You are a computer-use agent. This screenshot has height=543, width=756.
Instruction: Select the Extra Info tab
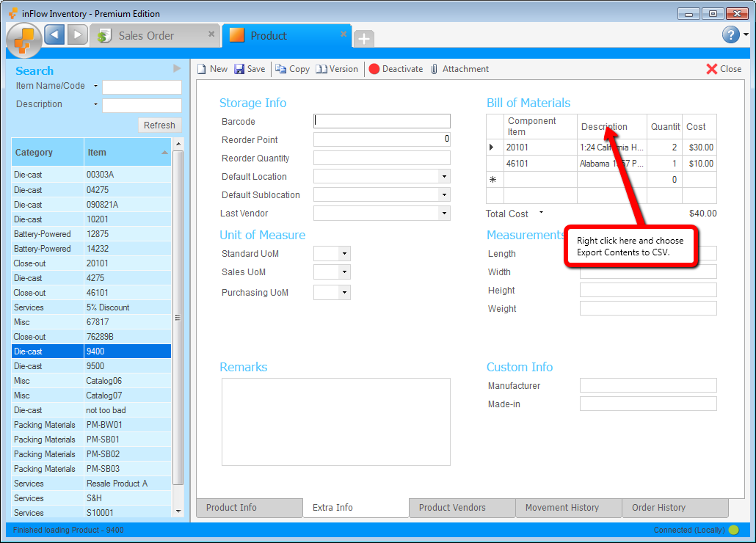tap(356, 508)
